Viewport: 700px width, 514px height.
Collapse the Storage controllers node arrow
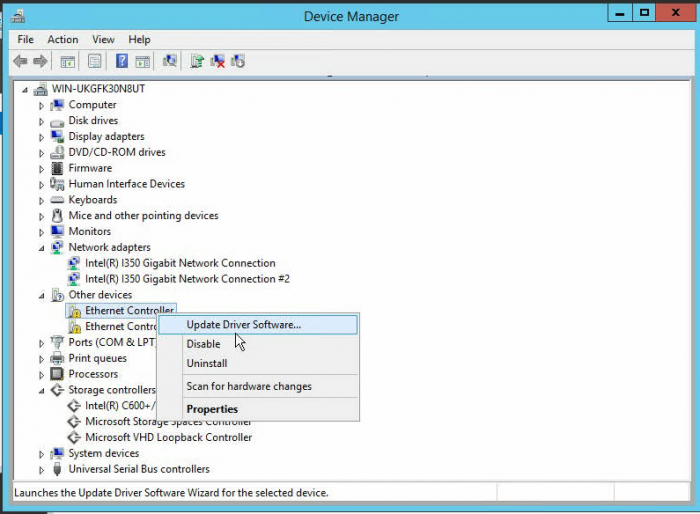(42, 391)
